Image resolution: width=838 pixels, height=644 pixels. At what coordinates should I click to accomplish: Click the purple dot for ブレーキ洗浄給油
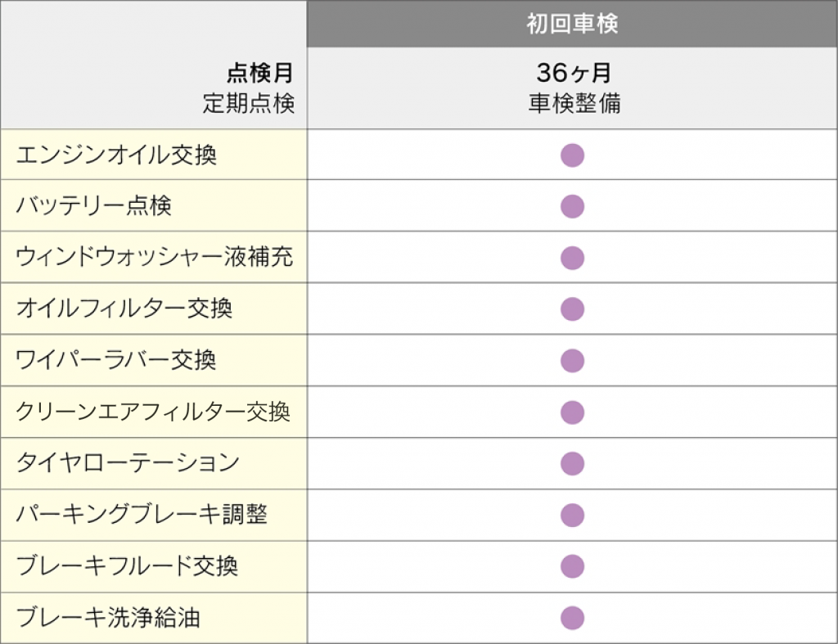[572, 618]
